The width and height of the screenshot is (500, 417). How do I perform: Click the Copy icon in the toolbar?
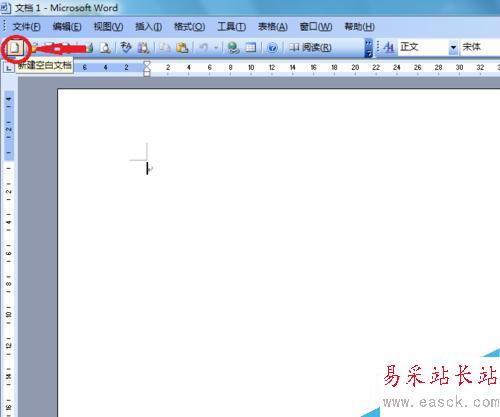164,48
